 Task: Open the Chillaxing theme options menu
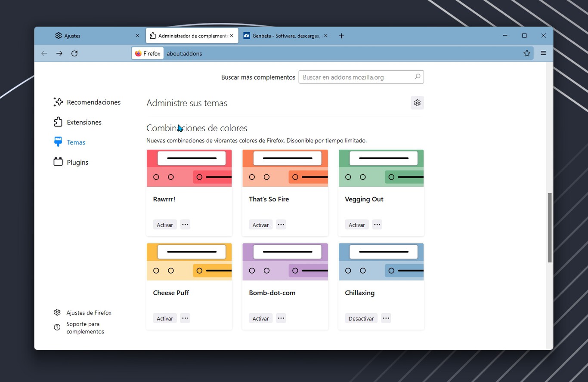point(386,318)
